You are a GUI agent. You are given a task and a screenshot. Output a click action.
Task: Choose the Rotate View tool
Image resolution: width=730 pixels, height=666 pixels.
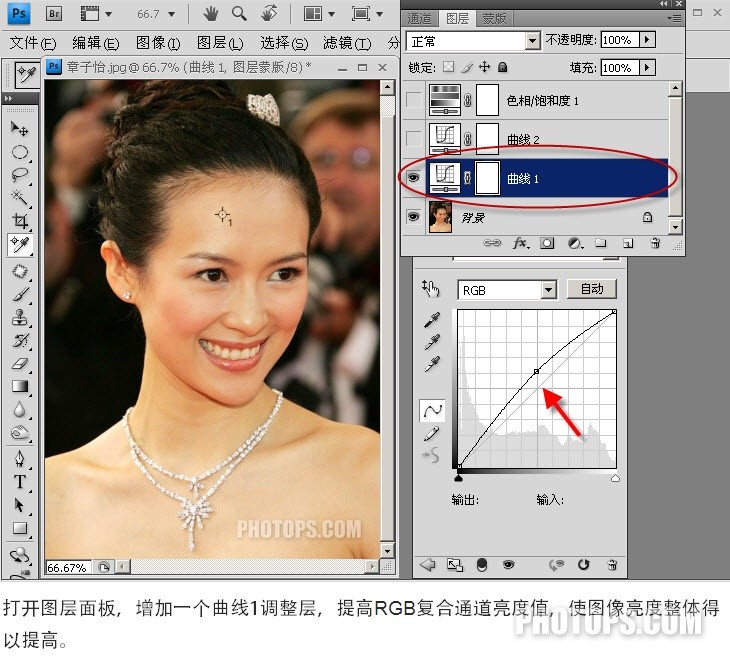coord(269,14)
